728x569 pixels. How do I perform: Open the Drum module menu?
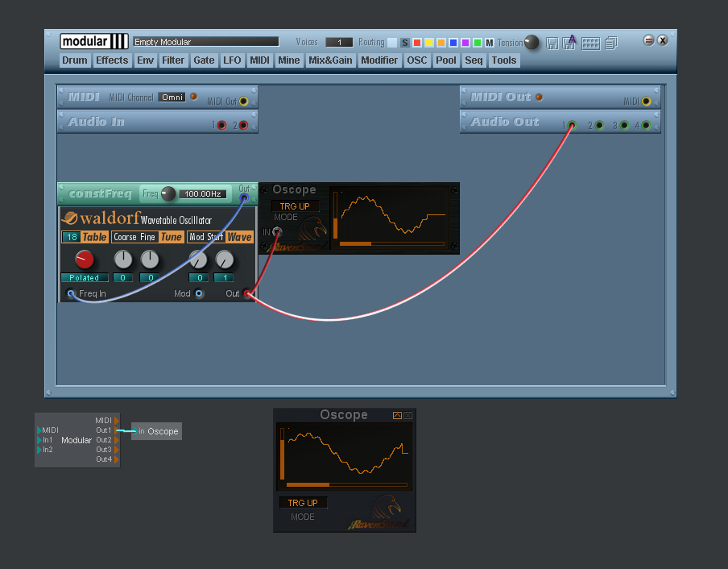coord(75,60)
